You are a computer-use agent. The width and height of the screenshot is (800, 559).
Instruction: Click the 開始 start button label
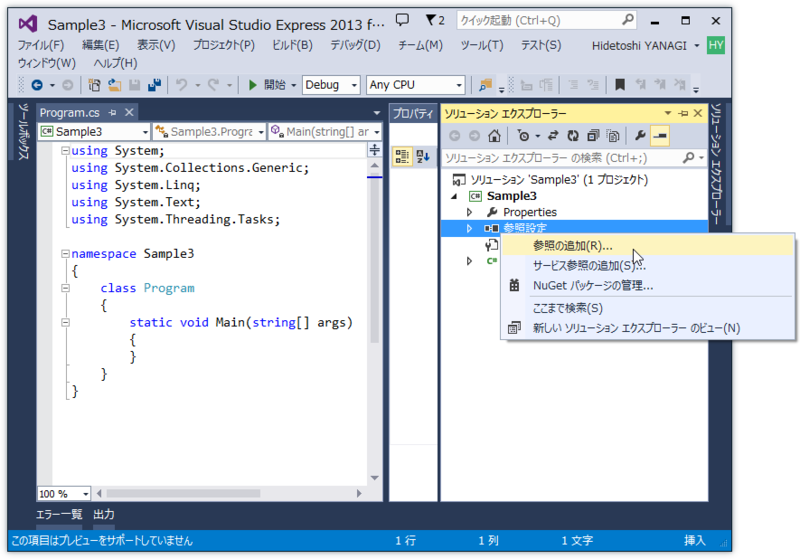coord(275,85)
